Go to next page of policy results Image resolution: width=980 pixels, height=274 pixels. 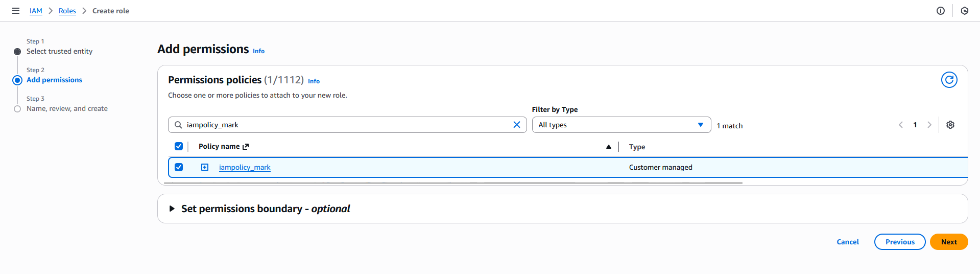pyautogui.click(x=929, y=125)
